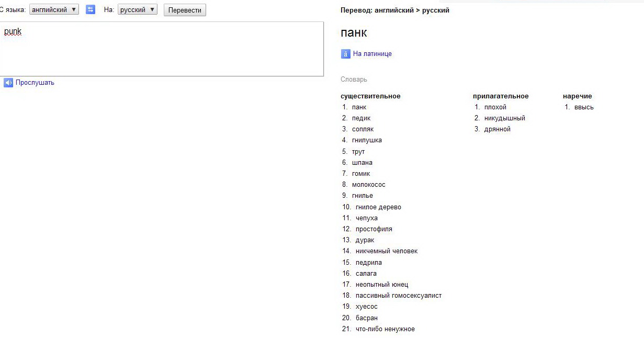Pick the noun entry "гнилое дерево"
The height and width of the screenshot is (338, 644).
pyautogui.click(x=378, y=207)
